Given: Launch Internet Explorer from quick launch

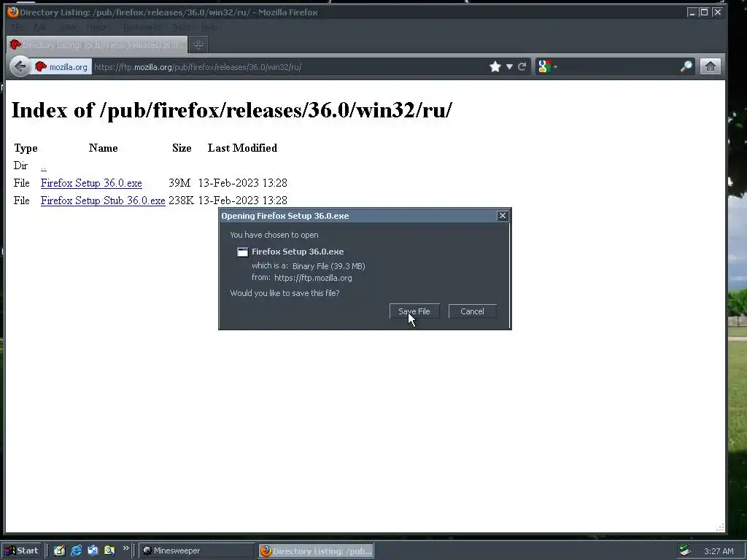Looking at the screenshot, I should [76, 551].
